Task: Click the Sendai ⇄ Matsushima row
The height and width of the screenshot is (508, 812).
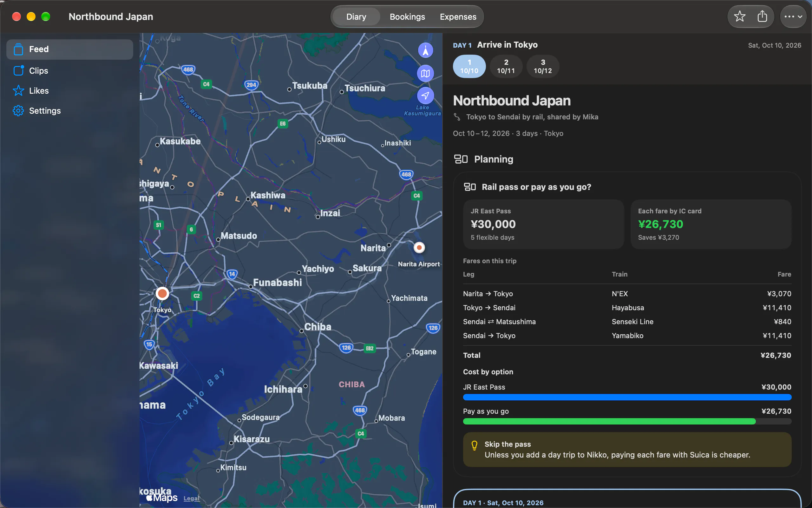Action: click(x=627, y=322)
